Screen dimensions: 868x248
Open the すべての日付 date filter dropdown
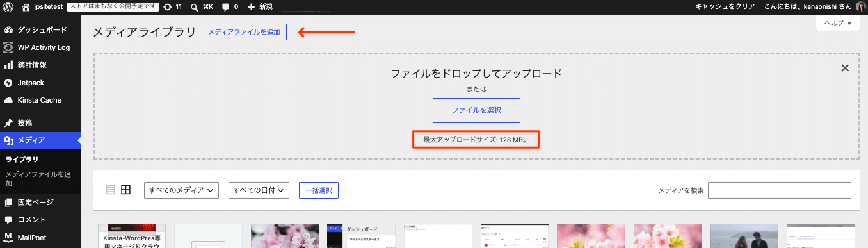click(x=259, y=190)
